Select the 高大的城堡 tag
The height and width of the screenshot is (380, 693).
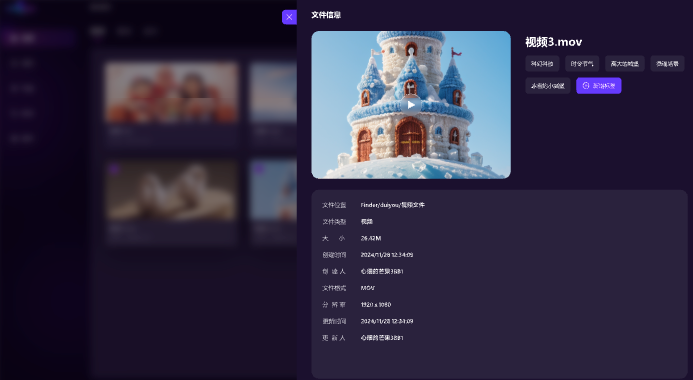point(624,64)
